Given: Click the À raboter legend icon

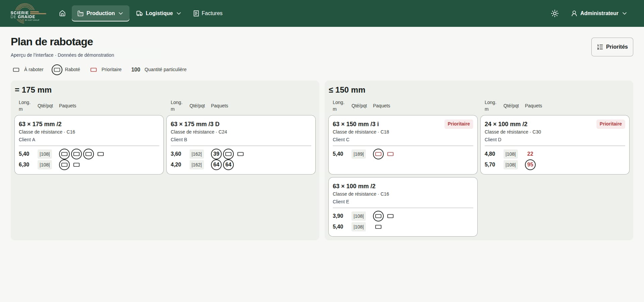Looking at the screenshot, I should click(x=16, y=70).
